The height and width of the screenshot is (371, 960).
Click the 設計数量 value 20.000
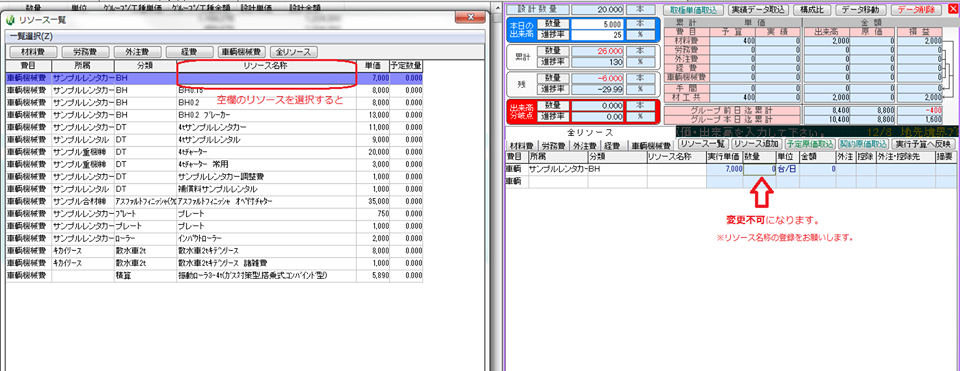(597, 10)
